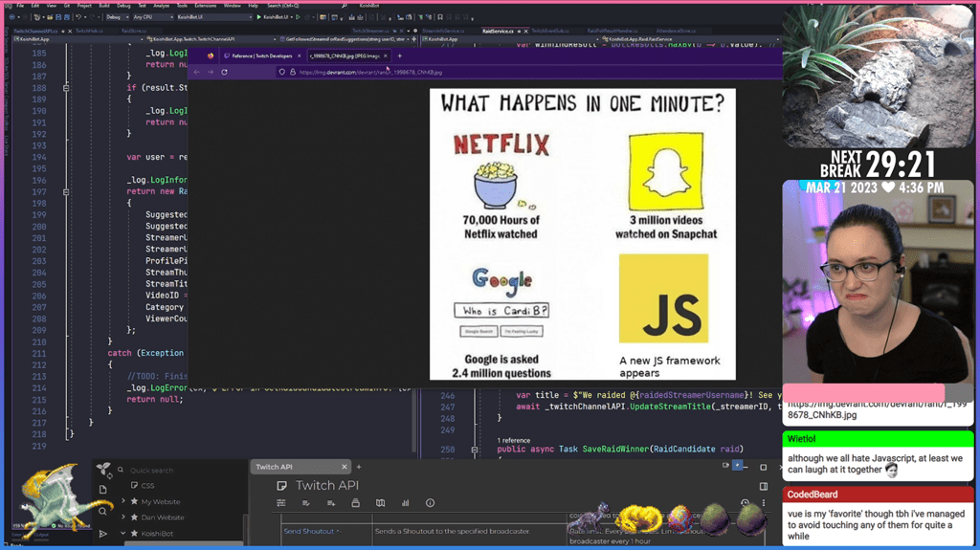Click the tracking protection shield icon in Firefox
This screenshot has width=980, height=550.
(282, 72)
